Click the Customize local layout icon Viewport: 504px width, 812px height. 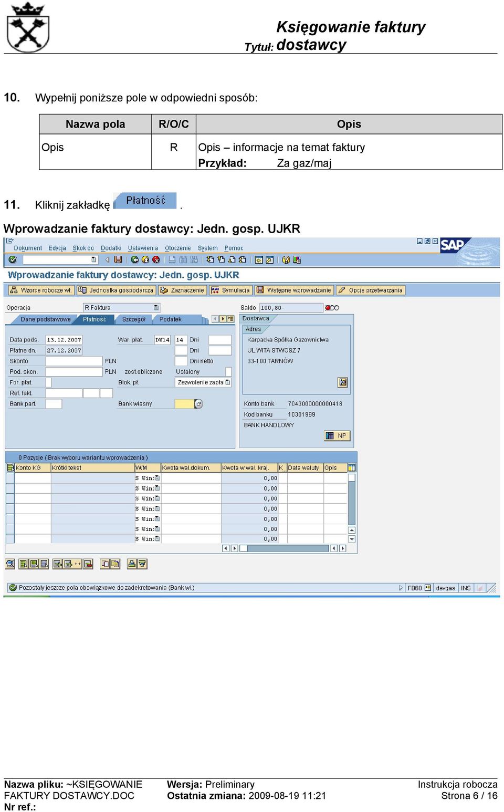(x=297, y=259)
